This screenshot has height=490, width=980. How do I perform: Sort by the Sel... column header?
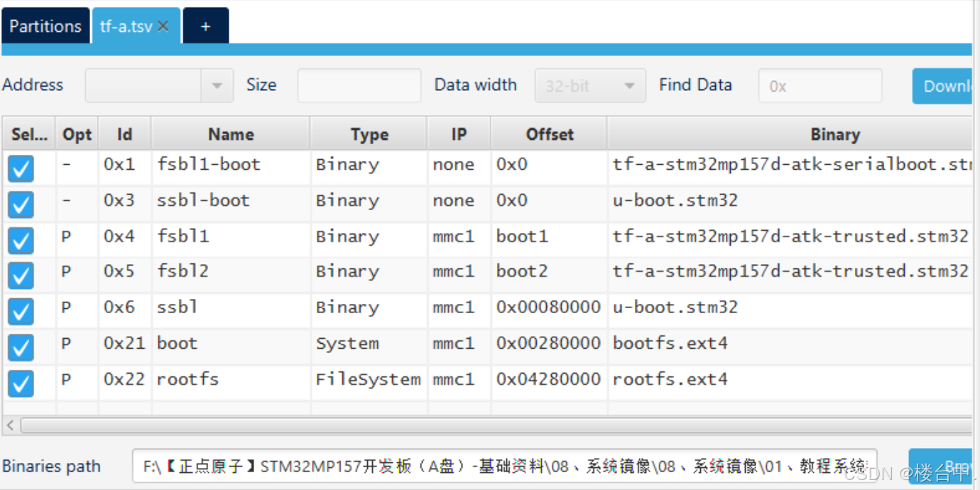coord(29,134)
